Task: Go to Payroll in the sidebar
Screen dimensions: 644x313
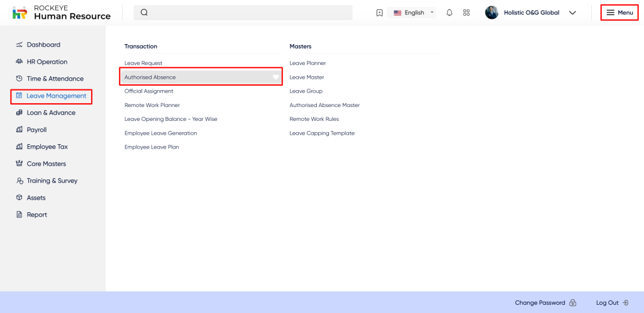Action: (36, 130)
